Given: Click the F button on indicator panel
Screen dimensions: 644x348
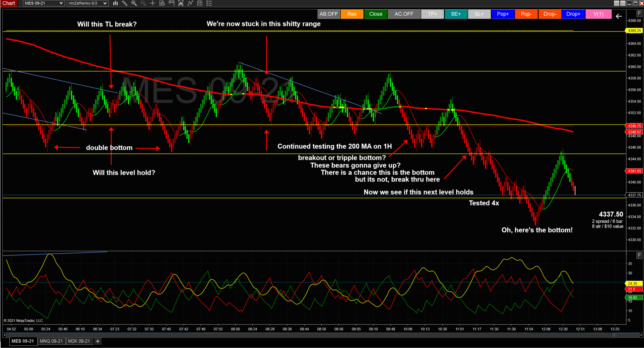Looking at the screenshot, I should coord(639,256).
